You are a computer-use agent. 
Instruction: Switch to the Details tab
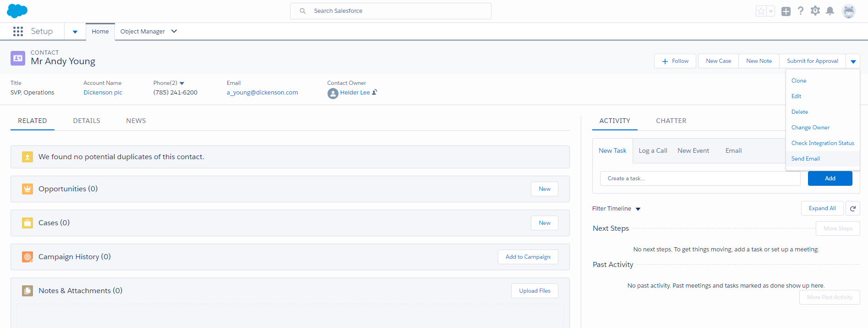87,121
